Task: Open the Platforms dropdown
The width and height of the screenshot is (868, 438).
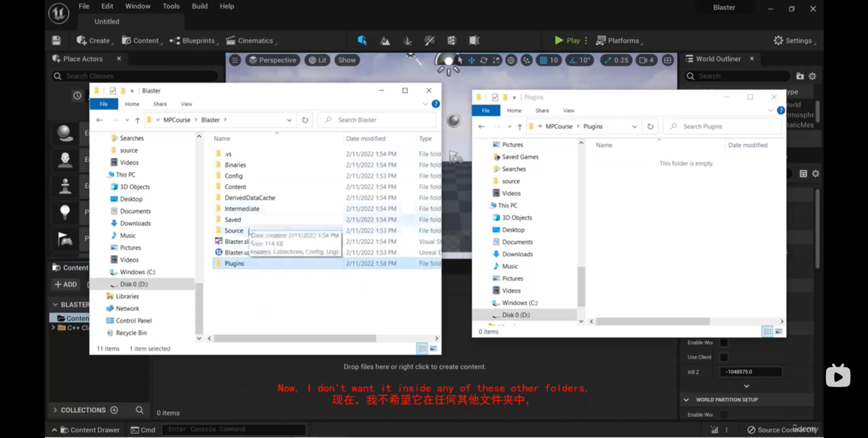Action: pyautogui.click(x=619, y=41)
